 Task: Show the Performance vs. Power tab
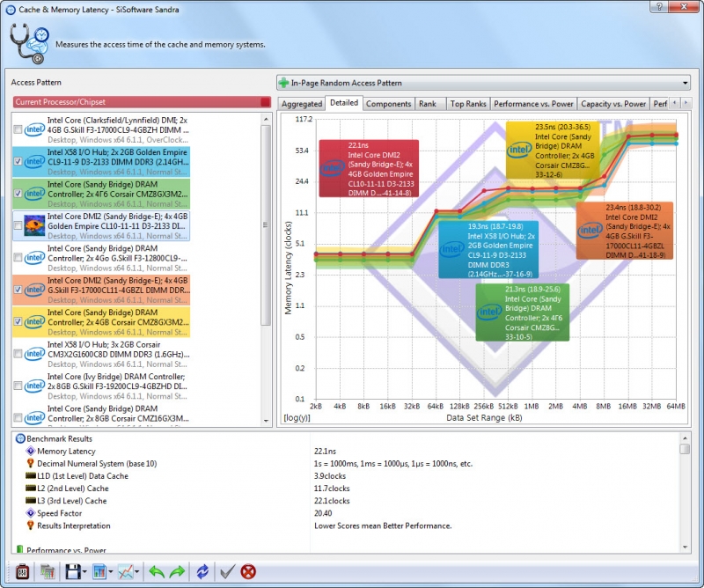coord(533,104)
